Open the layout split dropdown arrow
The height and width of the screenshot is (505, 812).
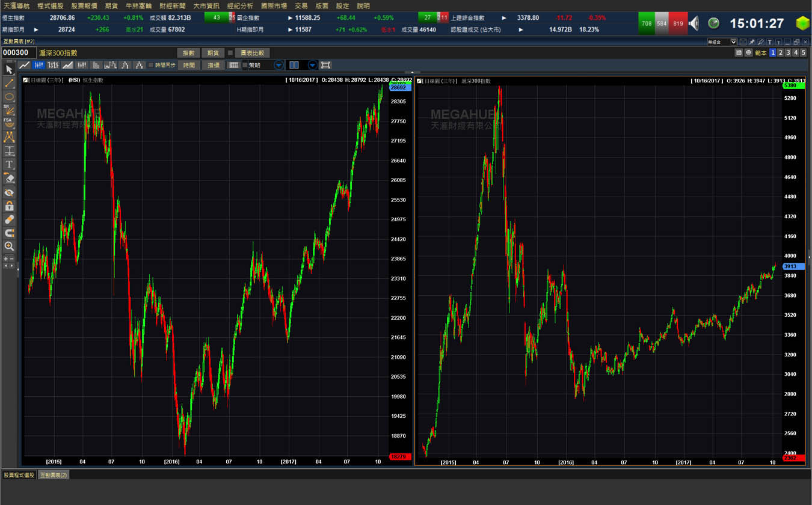[312, 65]
